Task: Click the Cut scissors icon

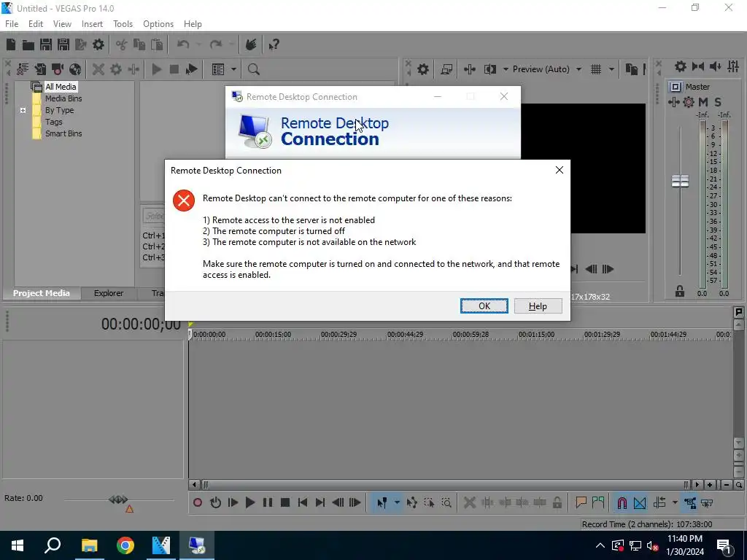Action: click(122, 44)
